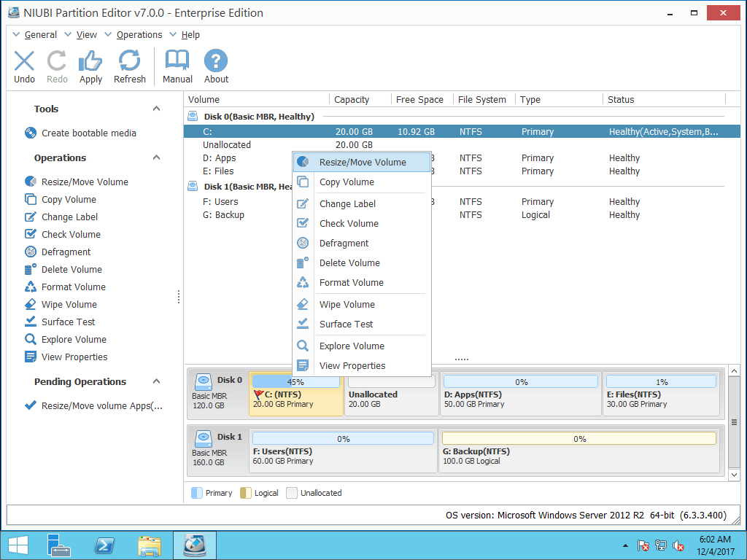
Task: Choose Surface Test in context menu
Action: click(x=362, y=324)
